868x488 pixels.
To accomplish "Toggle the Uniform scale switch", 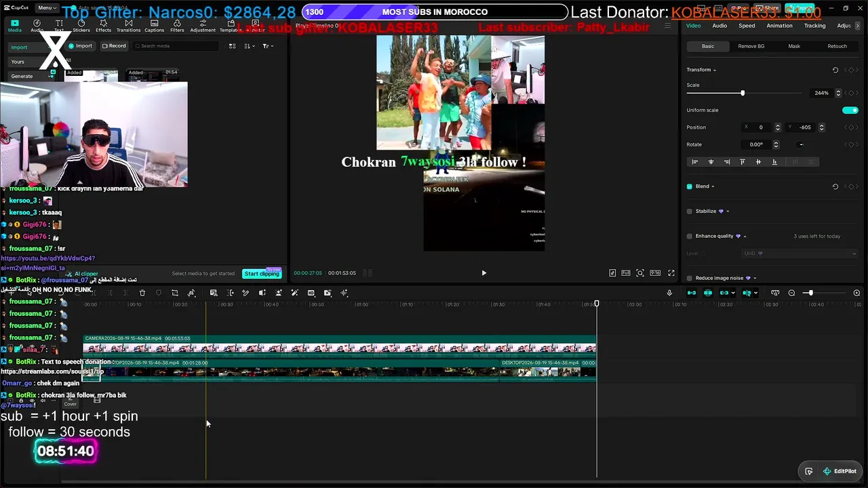I will coord(850,110).
